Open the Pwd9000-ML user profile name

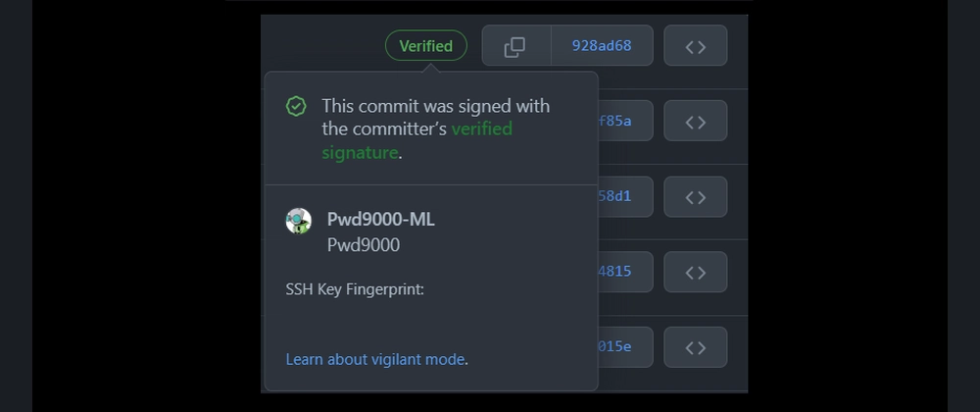tap(380, 220)
